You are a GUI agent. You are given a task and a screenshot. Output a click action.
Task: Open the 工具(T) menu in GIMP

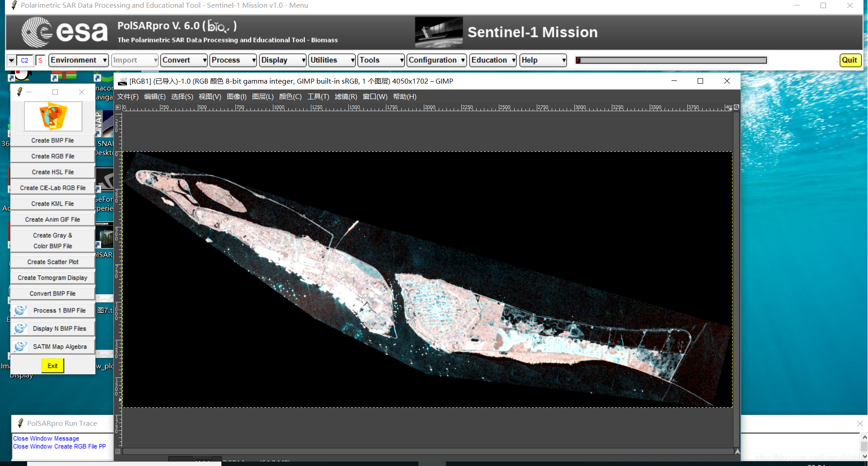(x=319, y=97)
